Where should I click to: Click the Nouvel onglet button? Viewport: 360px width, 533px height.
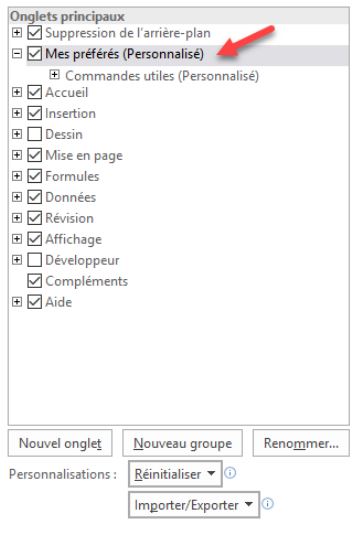60,443
